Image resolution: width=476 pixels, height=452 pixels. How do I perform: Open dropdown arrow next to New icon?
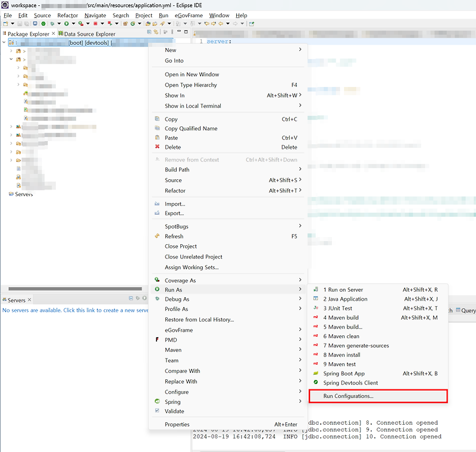[x=12, y=24]
